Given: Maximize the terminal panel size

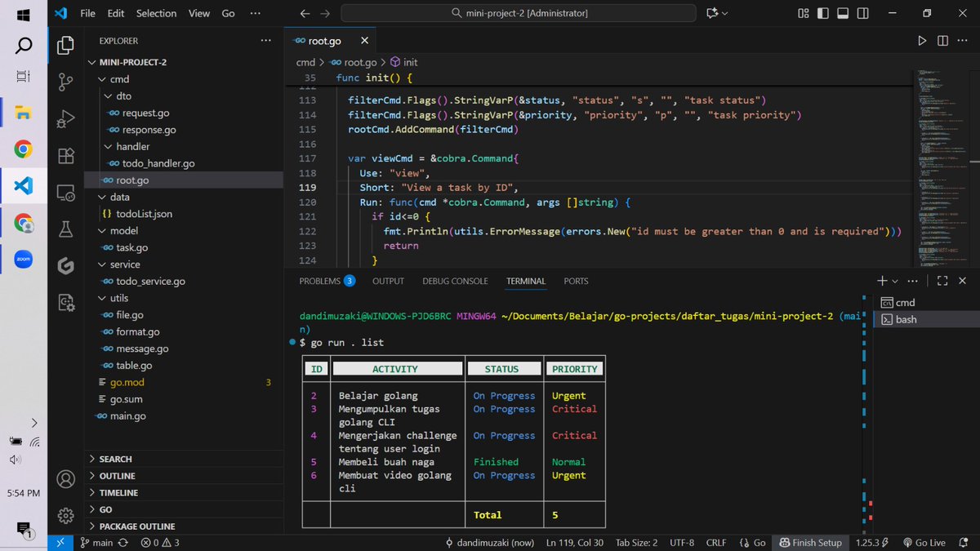Looking at the screenshot, I should point(942,280).
